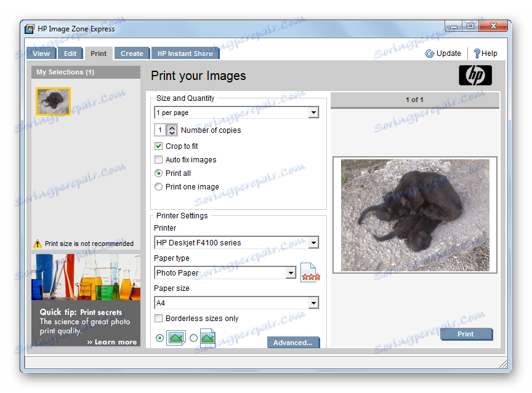Viewport: 532px width, 393px height.
Task: Click the print size warning icon
Action: coord(38,244)
